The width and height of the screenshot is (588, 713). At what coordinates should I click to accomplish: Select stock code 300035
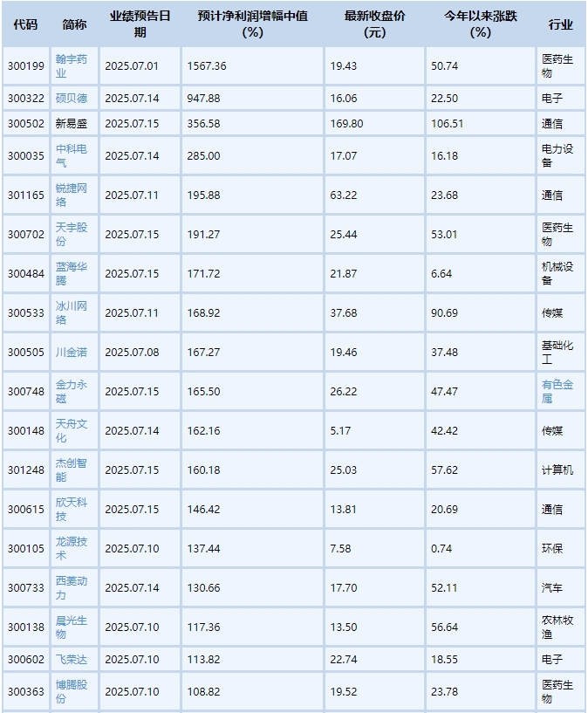[x=26, y=155]
